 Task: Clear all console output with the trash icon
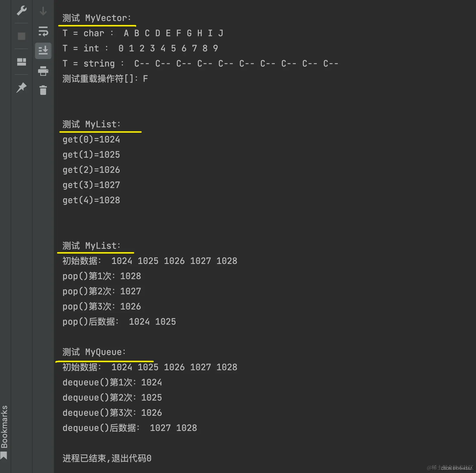point(43,90)
